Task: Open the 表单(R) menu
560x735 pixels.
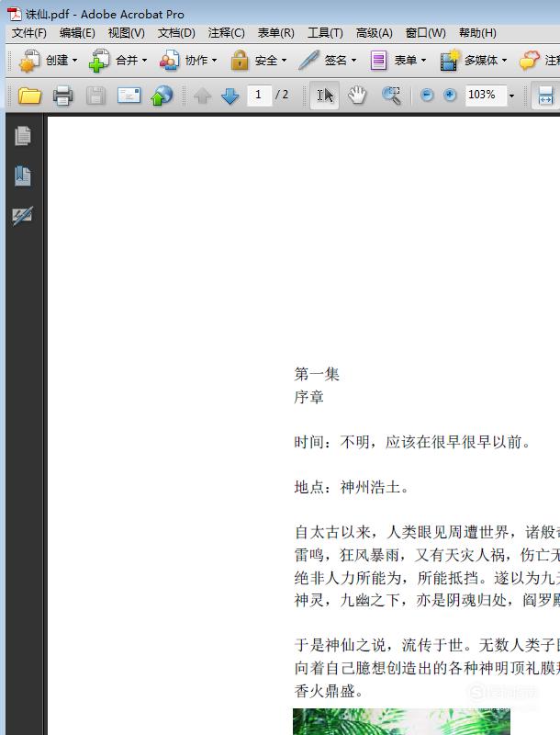Action: [275, 33]
